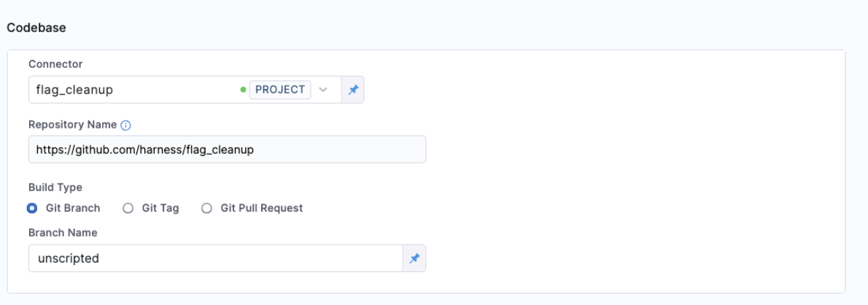Viewport: 868px width, 305px height.
Task: Click the Git Pull Request option label
Action: (261, 208)
